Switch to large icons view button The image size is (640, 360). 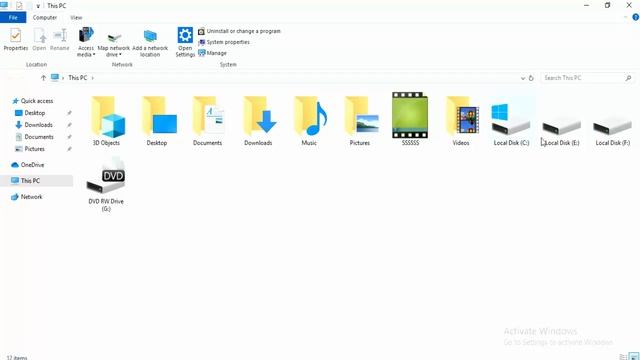coord(633,357)
